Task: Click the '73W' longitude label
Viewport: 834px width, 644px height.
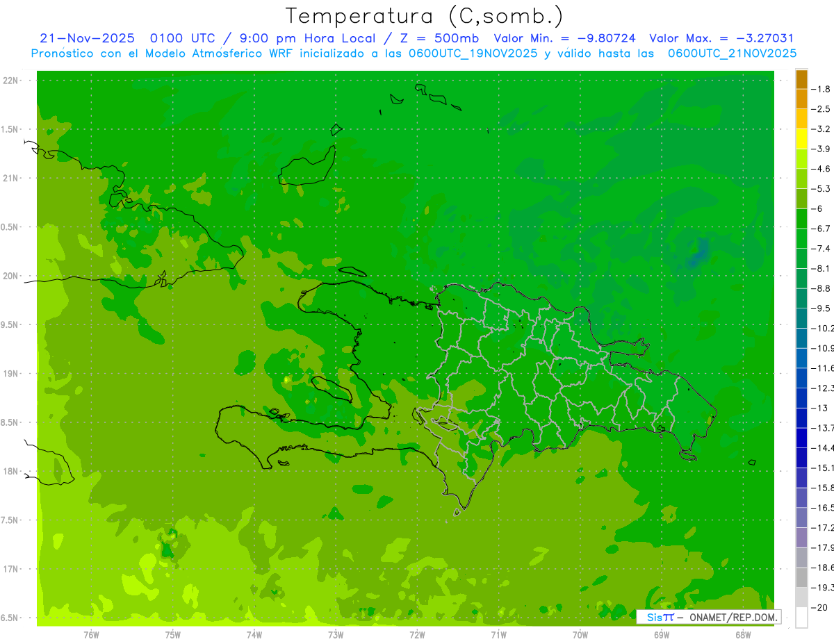Action: [336, 635]
